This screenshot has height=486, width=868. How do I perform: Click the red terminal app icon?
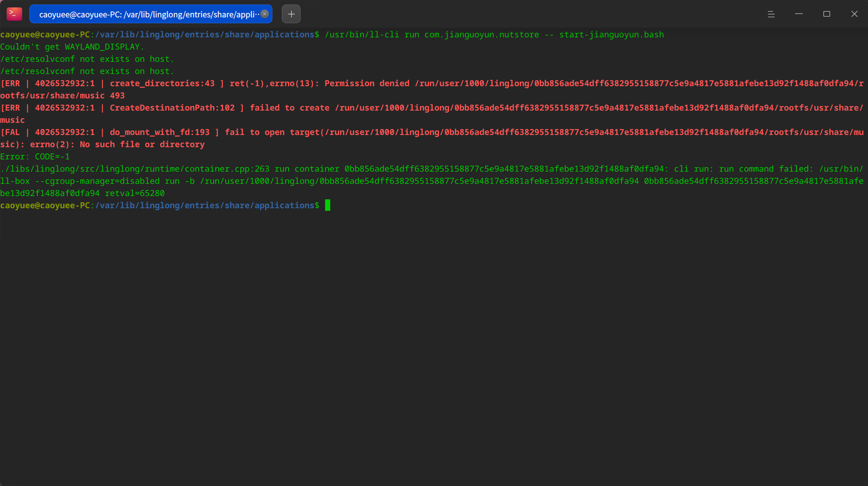pyautogui.click(x=14, y=14)
